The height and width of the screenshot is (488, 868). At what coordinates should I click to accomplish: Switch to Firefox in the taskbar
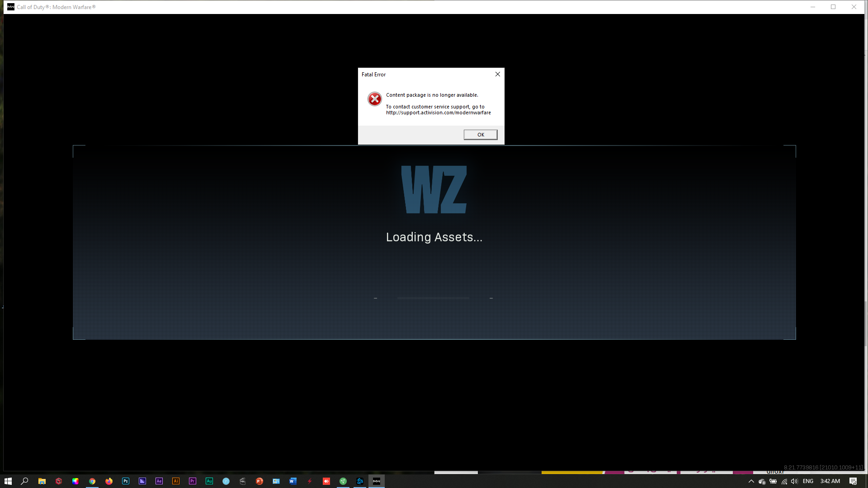pyautogui.click(x=109, y=481)
